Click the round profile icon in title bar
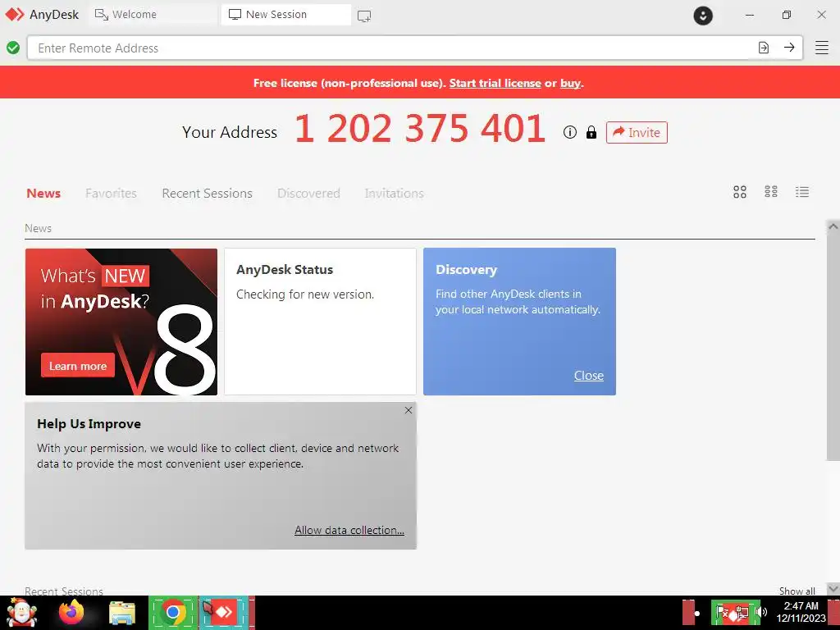This screenshot has width=840, height=630. coord(703,15)
